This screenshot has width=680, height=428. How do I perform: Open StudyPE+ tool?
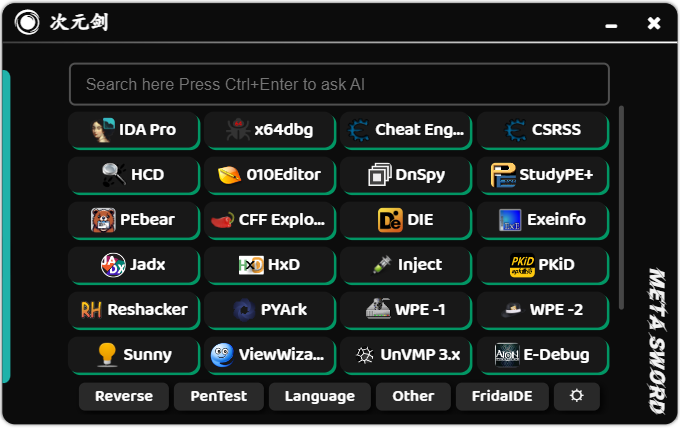point(543,175)
